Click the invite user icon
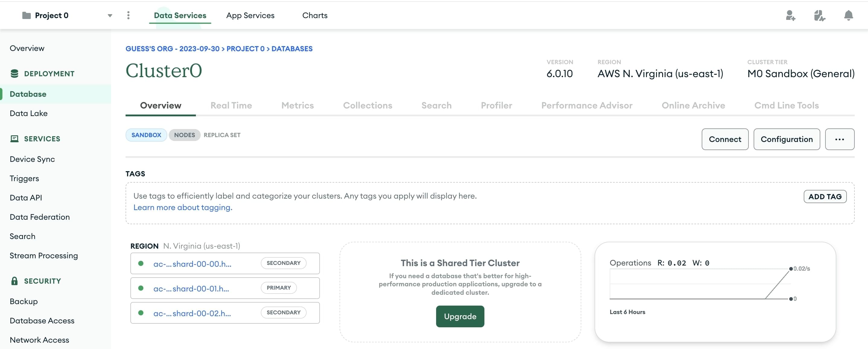 point(790,15)
